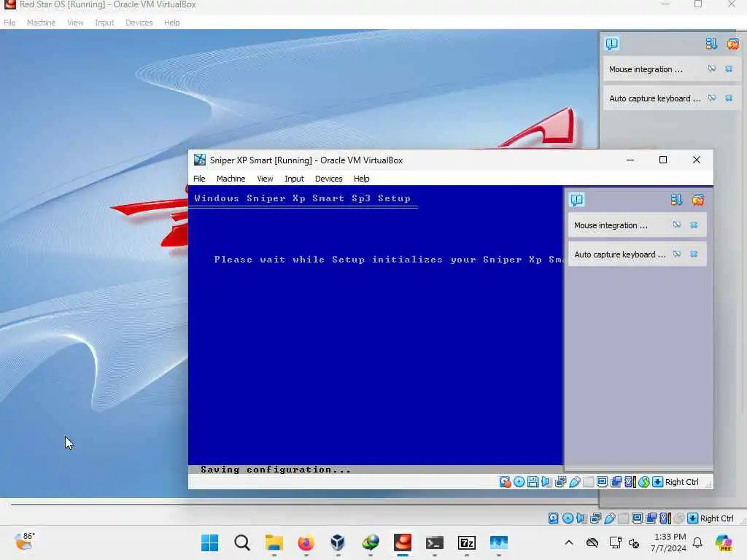Click the keyboard capture arrow icon in Sniper XP status bar
The height and width of the screenshot is (560, 747).
click(657, 482)
